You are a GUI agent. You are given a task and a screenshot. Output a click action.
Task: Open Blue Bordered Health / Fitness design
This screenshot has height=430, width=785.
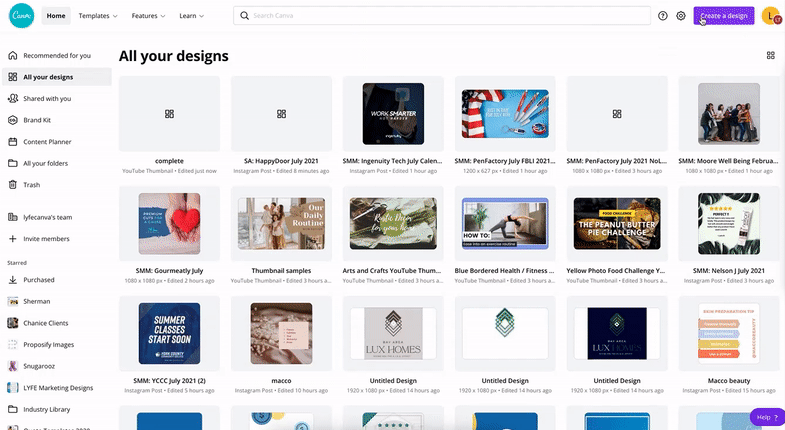505,223
